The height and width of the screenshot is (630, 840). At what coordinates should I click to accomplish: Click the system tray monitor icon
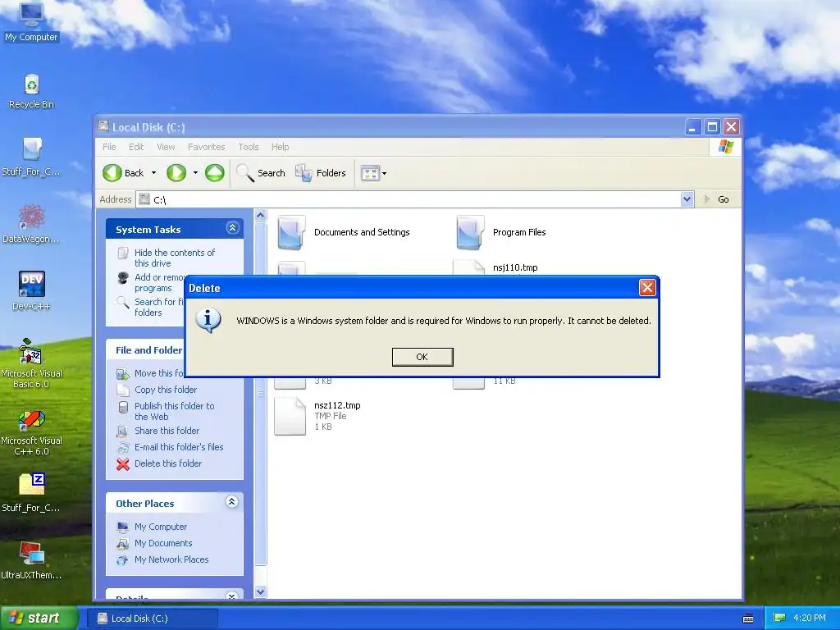779,618
